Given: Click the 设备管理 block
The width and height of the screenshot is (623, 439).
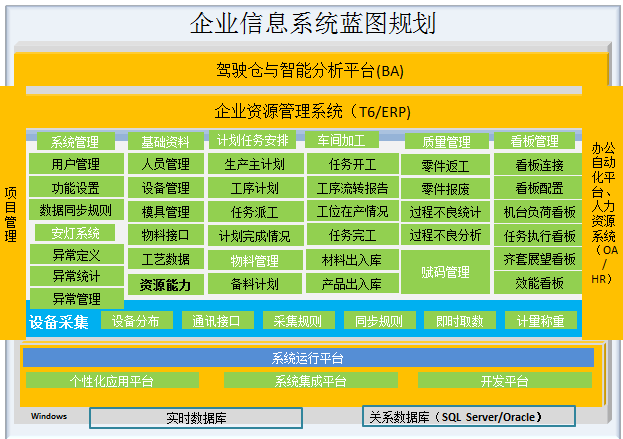Looking at the screenshot, I should (166, 187).
